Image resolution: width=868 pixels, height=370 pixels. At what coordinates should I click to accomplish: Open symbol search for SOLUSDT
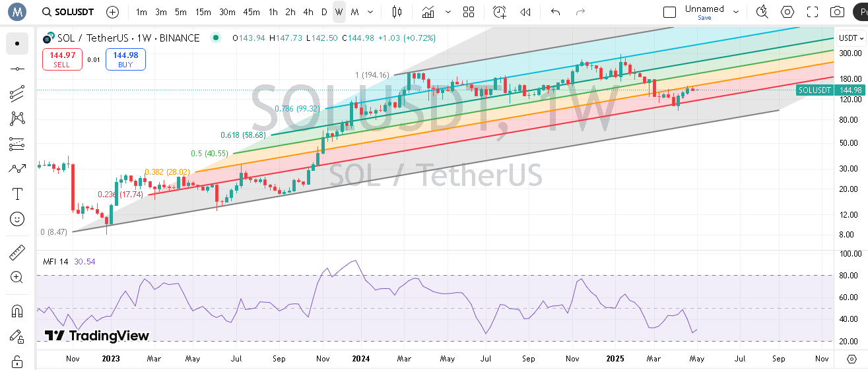pyautogui.click(x=67, y=12)
